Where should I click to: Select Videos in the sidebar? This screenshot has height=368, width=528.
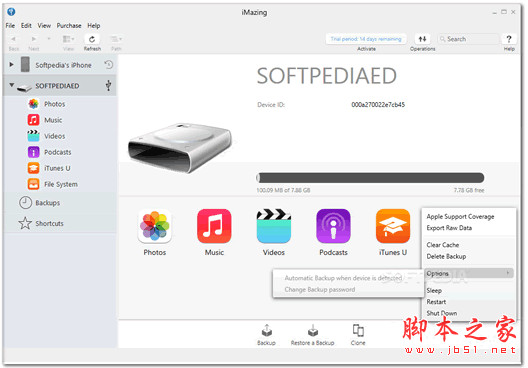coord(55,136)
